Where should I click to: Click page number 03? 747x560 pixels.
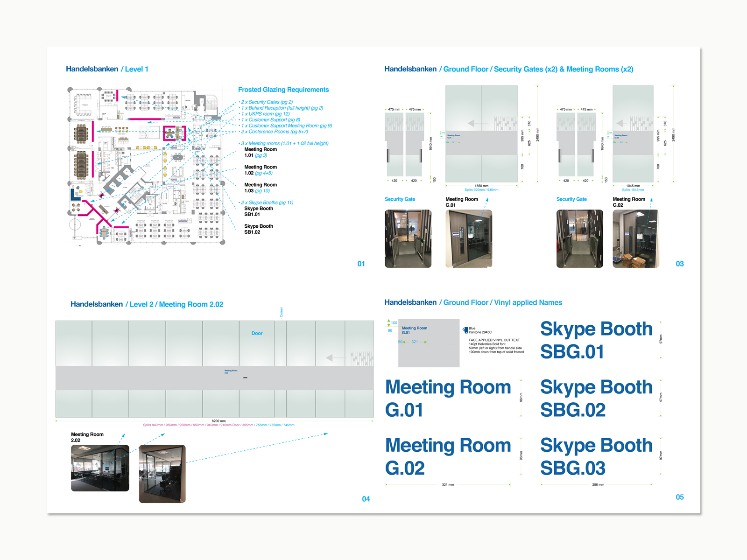680,264
